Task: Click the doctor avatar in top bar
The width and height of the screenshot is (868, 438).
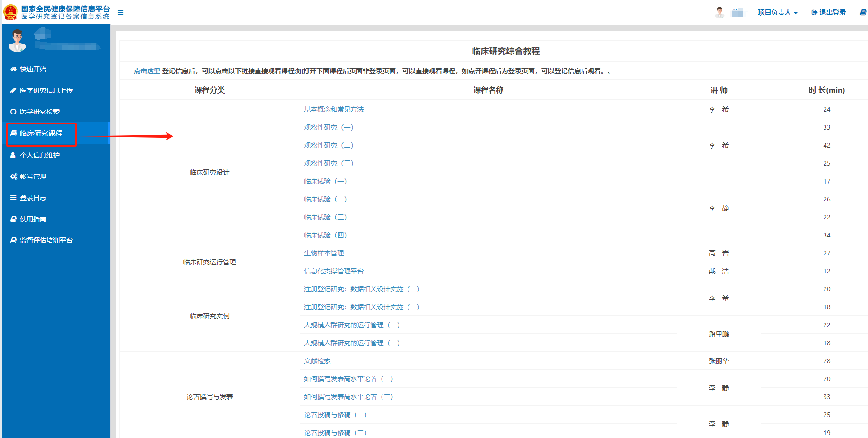Action: point(720,12)
